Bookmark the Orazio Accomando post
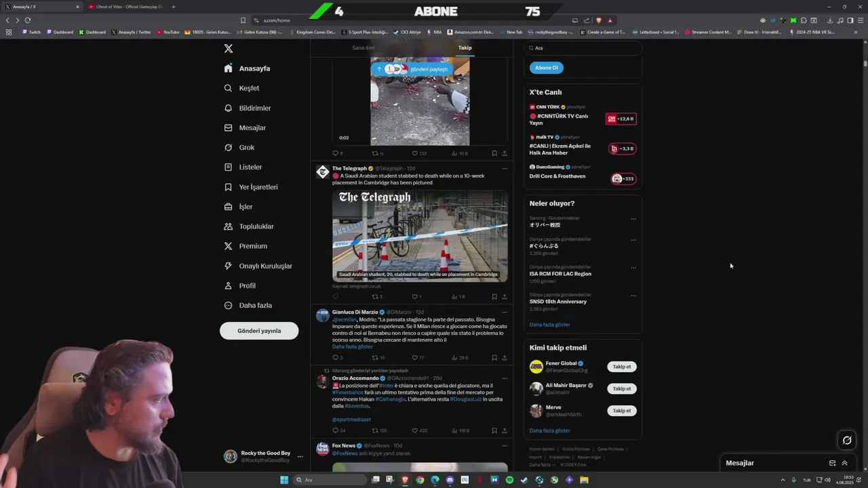The image size is (868, 488). 494,430
